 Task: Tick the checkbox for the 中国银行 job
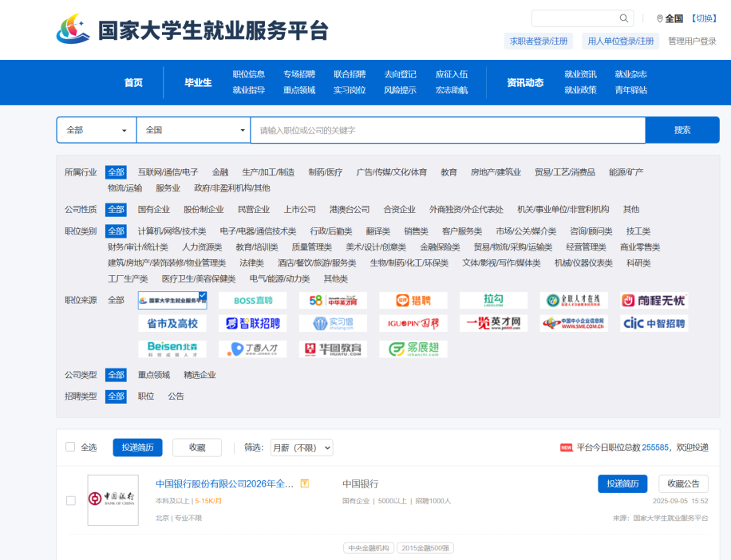tap(71, 500)
